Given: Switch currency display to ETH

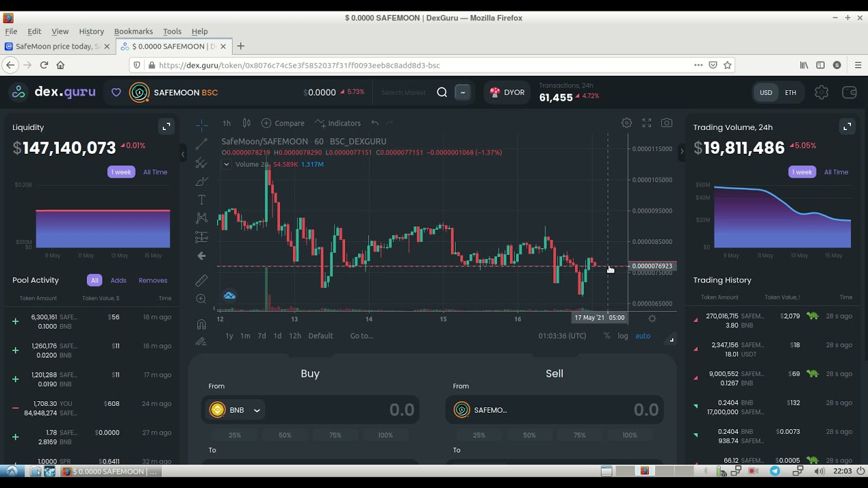Looking at the screenshot, I should click(x=791, y=93).
